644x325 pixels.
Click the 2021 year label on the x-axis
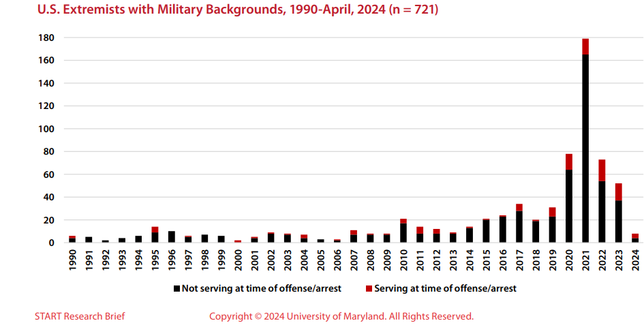(585, 262)
